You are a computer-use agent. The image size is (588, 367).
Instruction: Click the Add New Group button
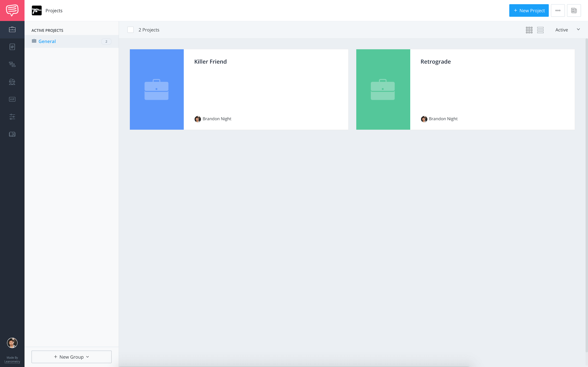(71, 357)
